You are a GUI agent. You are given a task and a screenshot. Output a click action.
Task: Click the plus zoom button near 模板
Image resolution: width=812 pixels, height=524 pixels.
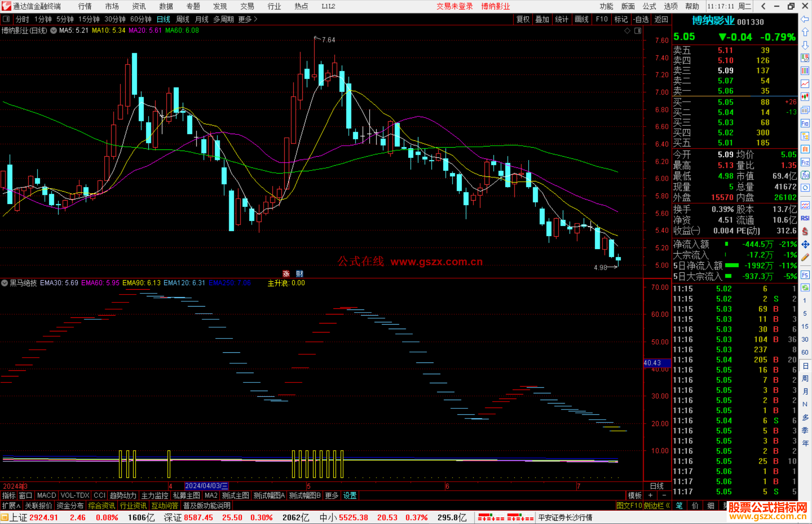(x=651, y=495)
